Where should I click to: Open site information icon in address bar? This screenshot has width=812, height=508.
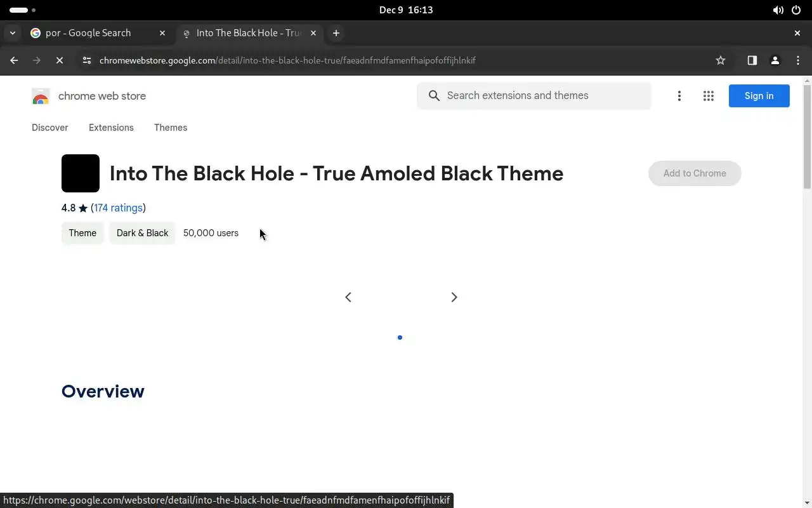87,60
